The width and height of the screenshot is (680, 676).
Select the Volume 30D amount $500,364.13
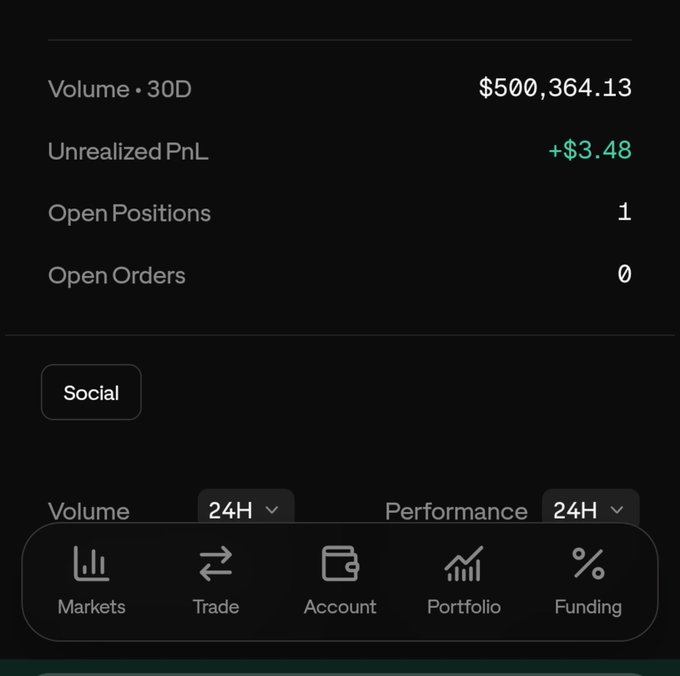555,88
